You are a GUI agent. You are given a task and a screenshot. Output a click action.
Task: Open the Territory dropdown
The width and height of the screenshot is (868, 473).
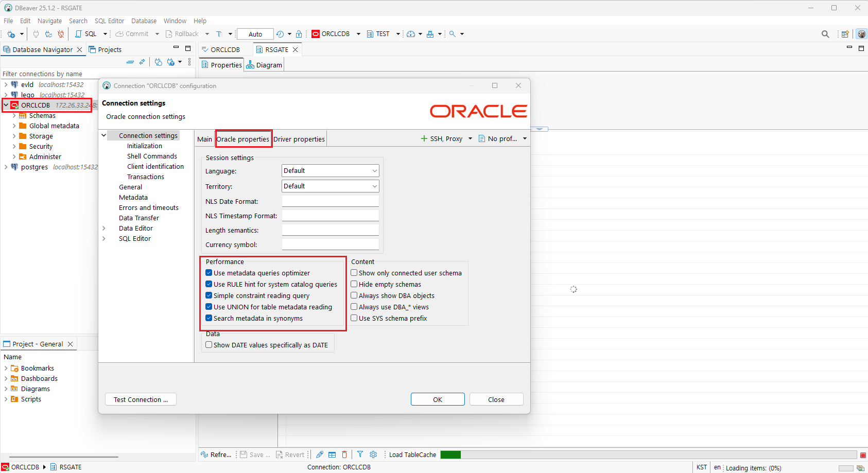click(x=330, y=186)
